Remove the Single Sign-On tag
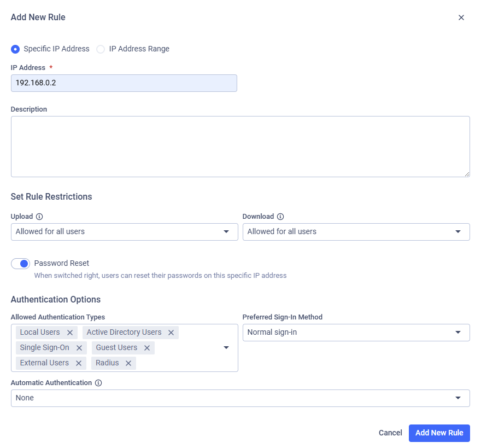Viewport: 481px width, 448px height. [79, 348]
